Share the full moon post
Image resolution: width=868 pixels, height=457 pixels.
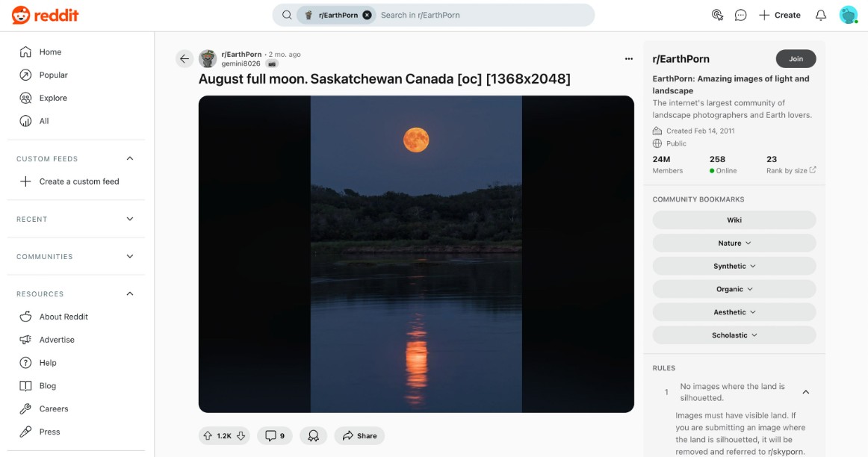tap(359, 436)
